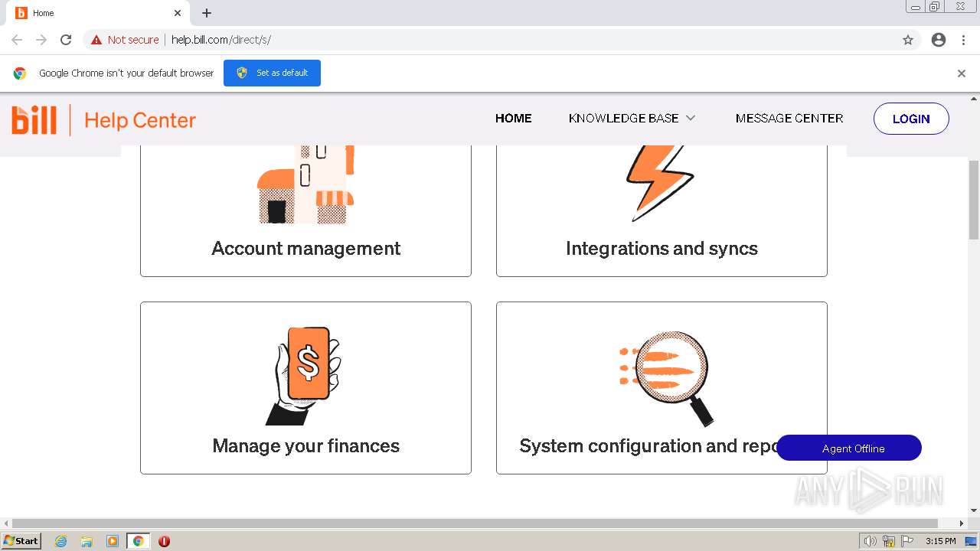
Task: Open media player from the taskbar
Action: tap(113, 541)
